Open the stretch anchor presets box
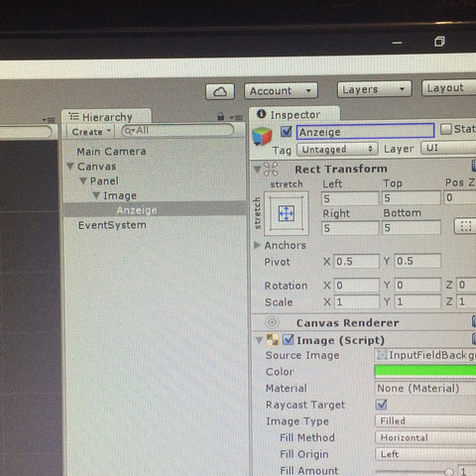The height and width of the screenshot is (476, 476). 287,213
